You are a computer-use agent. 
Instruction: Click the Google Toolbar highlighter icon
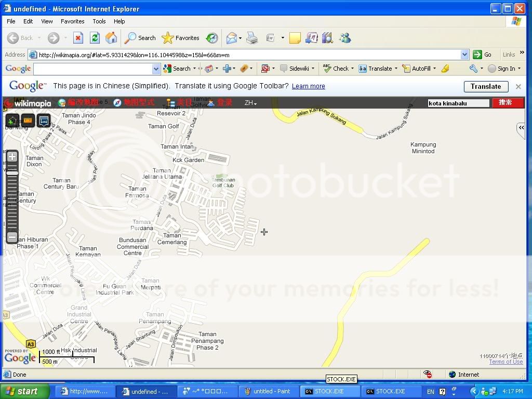pyautogui.click(x=445, y=69)
